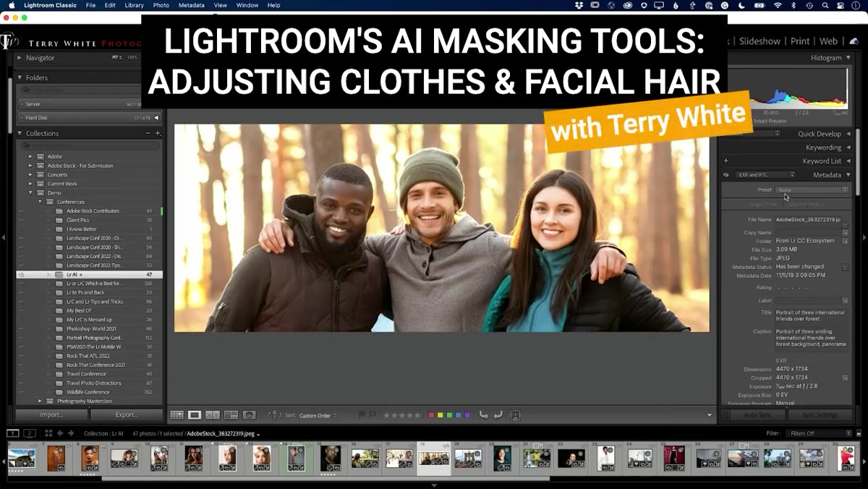Open toolbar content options arrow
This screenshot has height=489, width=868.
(x=710, y=415)
